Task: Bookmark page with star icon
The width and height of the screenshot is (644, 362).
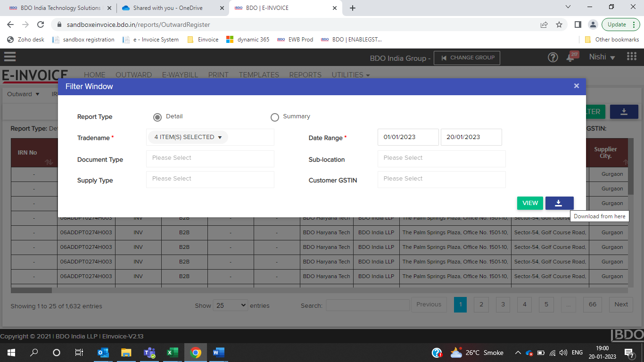Action: click(559, 25)
